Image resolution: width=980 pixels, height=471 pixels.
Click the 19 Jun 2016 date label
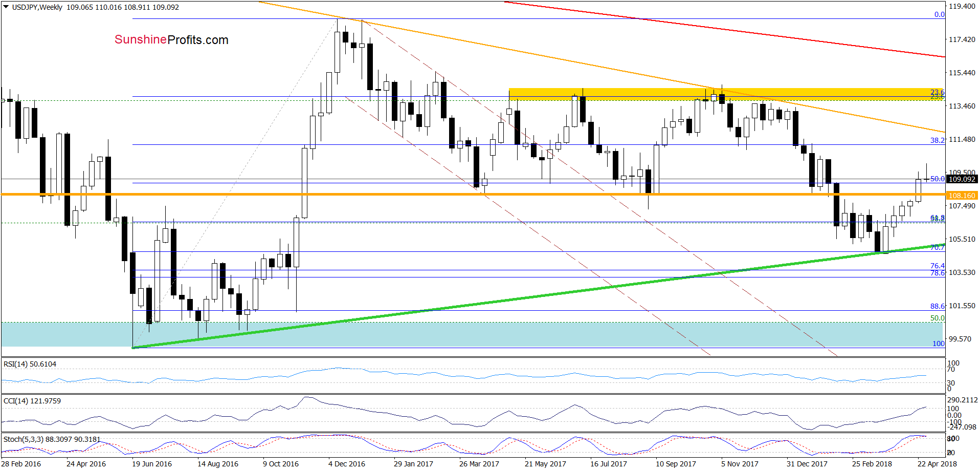pyautogui.click(x=152, y=464)
